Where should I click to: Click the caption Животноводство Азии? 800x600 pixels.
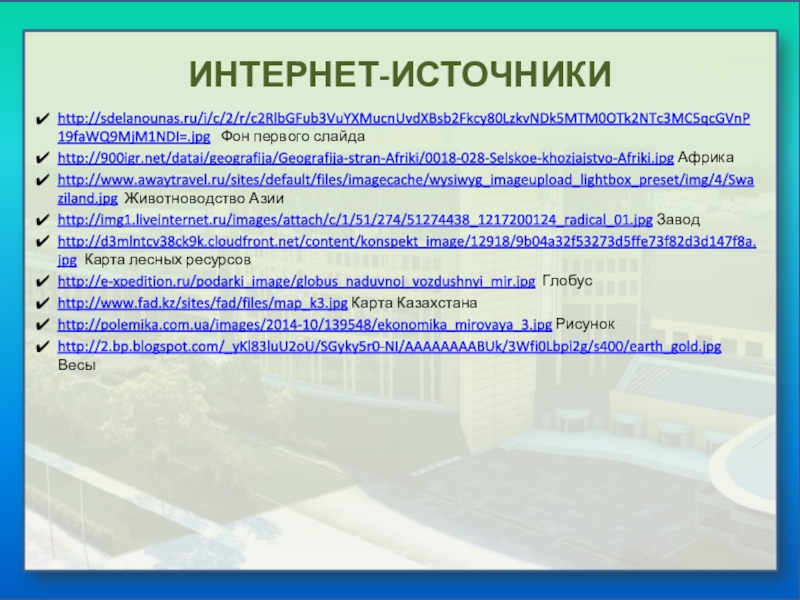coord(204,198)
